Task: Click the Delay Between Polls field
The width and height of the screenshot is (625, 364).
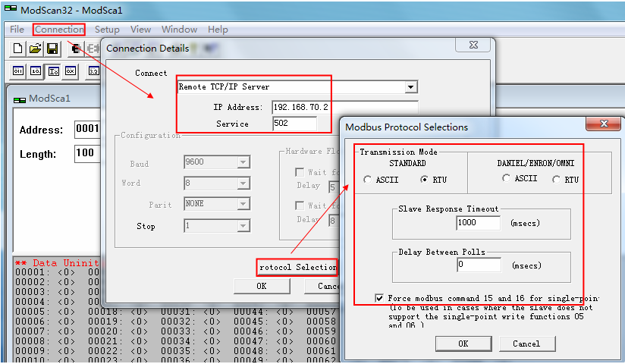Action: point(479,265)
